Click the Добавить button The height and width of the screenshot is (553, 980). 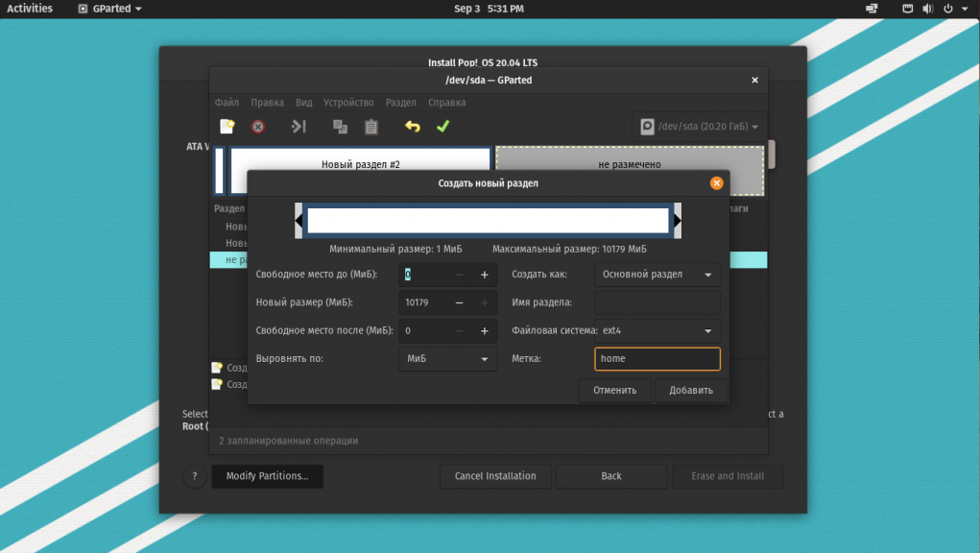(690, 391)
